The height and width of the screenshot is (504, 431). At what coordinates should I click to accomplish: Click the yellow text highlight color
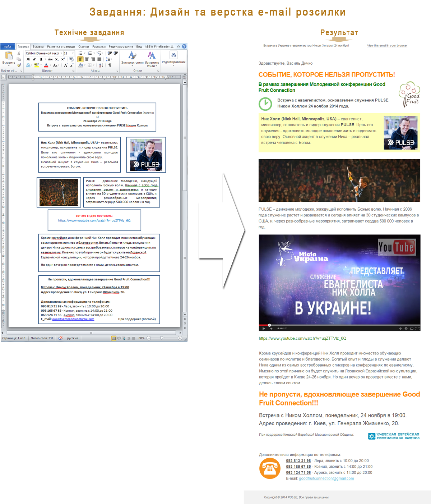pyautogui.click(x=36, y=65)
